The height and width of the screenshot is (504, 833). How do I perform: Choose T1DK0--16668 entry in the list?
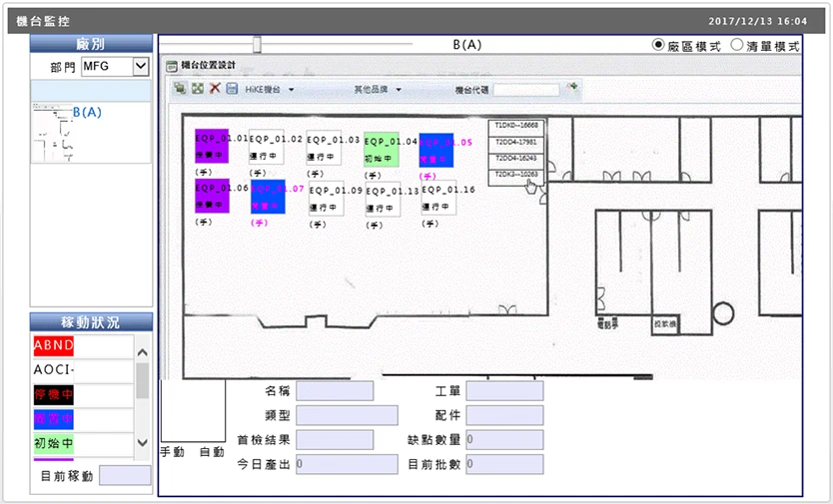click(515, 126)
